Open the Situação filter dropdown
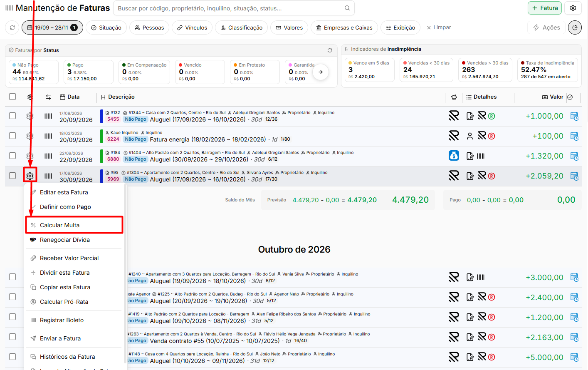 pos(106,27)
